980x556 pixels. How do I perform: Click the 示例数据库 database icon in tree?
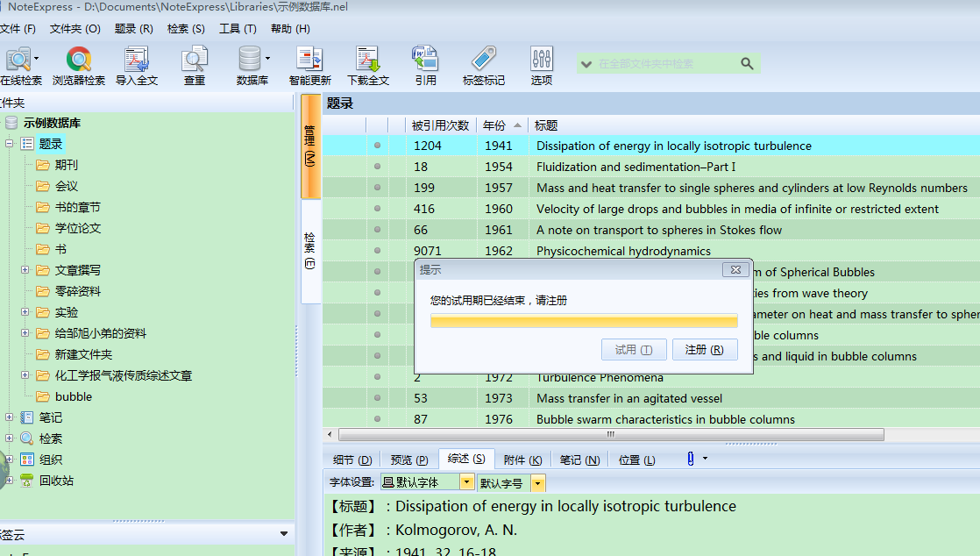pyautogui.click(x=11, y=123)
